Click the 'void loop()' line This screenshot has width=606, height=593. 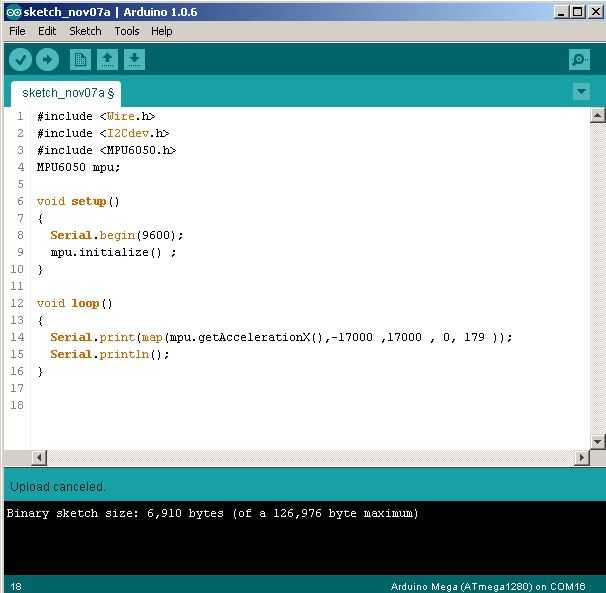75,303
